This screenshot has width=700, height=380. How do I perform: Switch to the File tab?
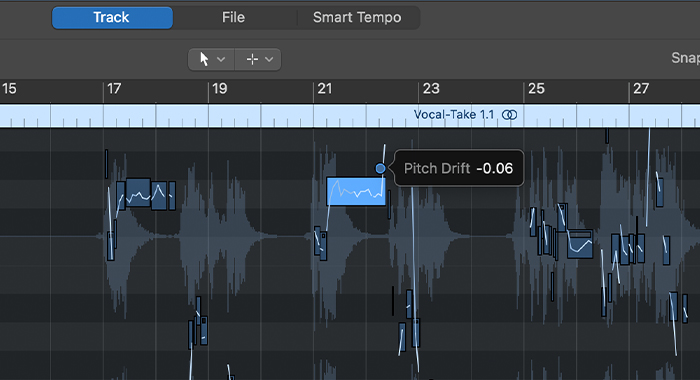coord(233,18)
